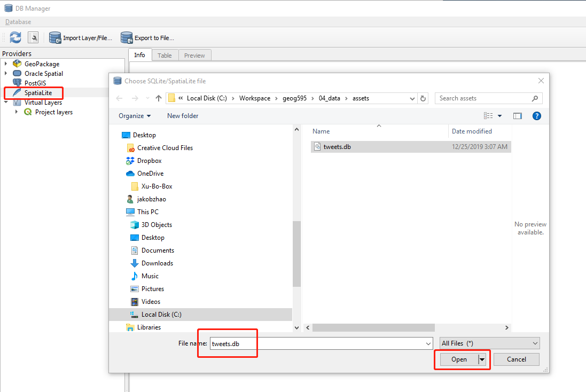Switch to the Table tab
This screenshot has width=586, height=392.
click(165, 56)
